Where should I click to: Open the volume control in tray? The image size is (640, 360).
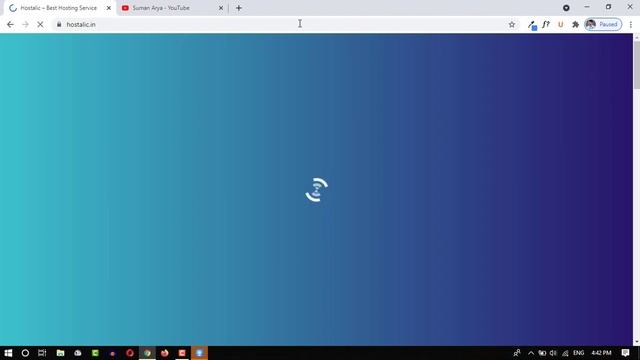click(553, 353)
